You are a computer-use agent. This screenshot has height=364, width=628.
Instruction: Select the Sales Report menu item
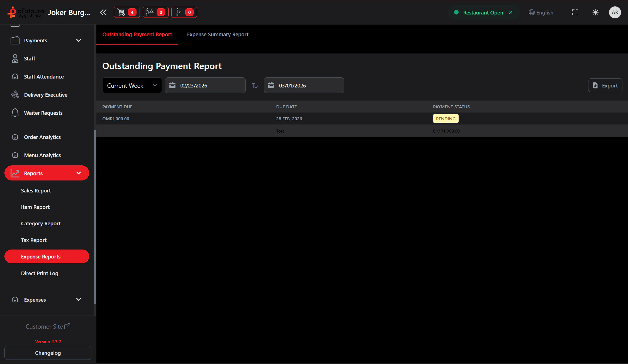pyautogui.click(x=36, y=191)
